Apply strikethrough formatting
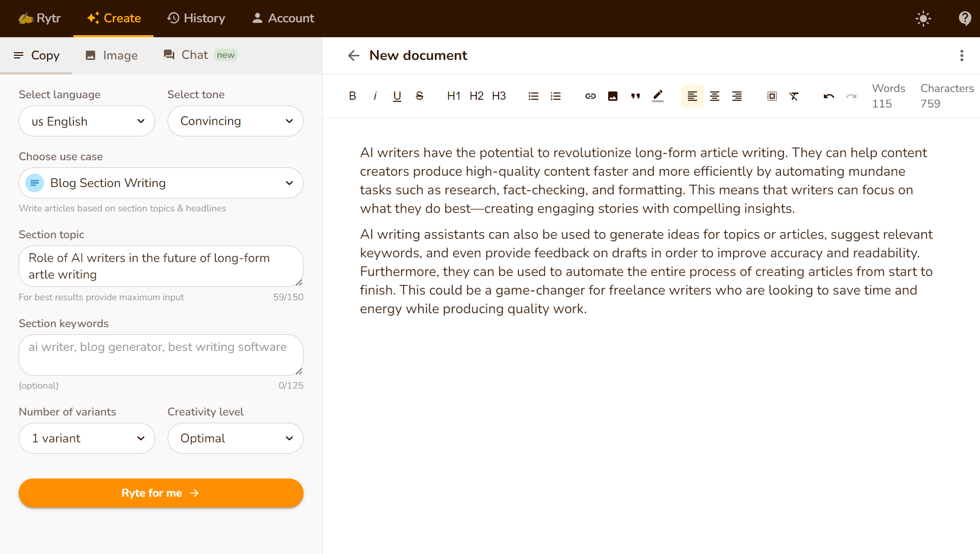 tap(419, 96)
